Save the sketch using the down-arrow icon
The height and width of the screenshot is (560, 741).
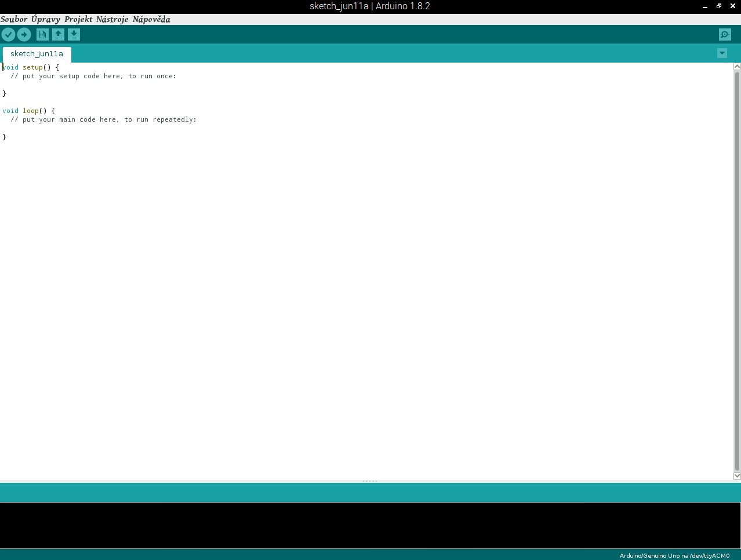point(74,35)
